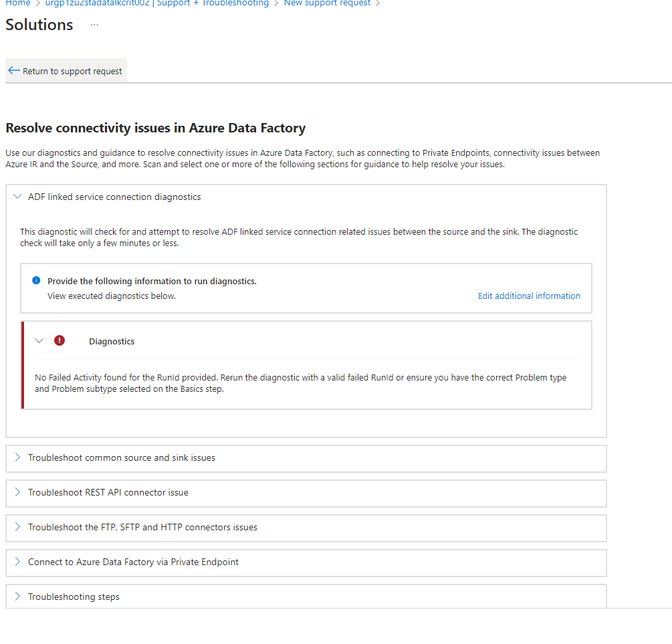The width and height of the screenshot is (672, 644).
Task: Click the Solutions page title
Action: 39,25
